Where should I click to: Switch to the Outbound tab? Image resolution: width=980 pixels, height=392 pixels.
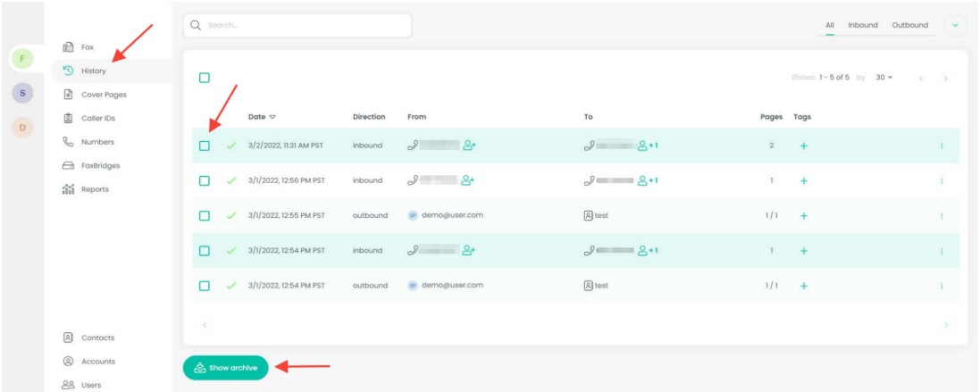tap(909, 25)
